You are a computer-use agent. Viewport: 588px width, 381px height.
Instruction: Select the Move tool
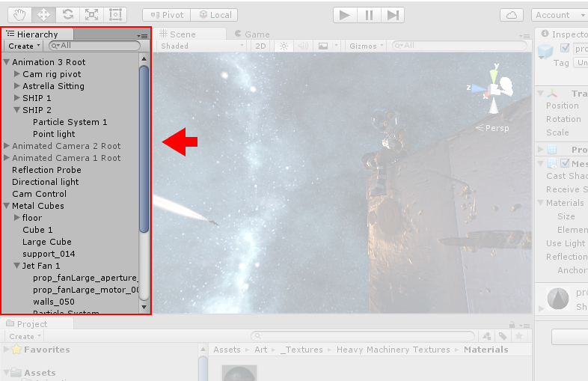tap(43, 15)
